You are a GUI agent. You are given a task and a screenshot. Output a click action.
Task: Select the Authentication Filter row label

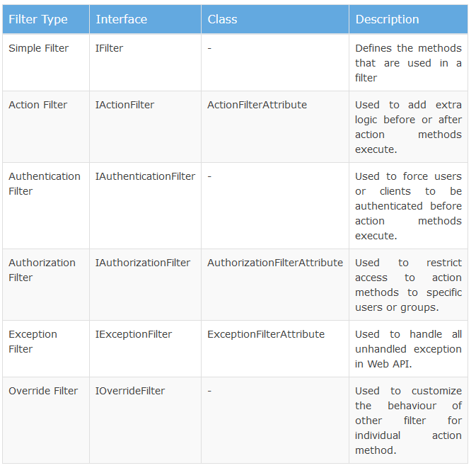pyautogui.click(x=44, y=183)
